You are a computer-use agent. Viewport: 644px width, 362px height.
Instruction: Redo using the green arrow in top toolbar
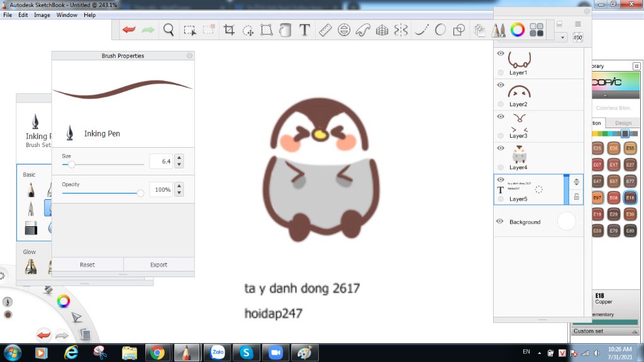148,30
